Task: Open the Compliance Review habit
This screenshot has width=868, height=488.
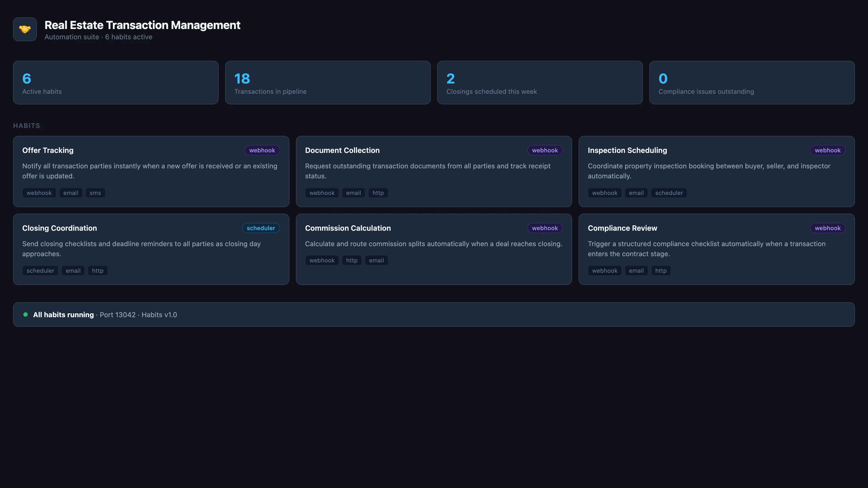Action: point(717,249)
